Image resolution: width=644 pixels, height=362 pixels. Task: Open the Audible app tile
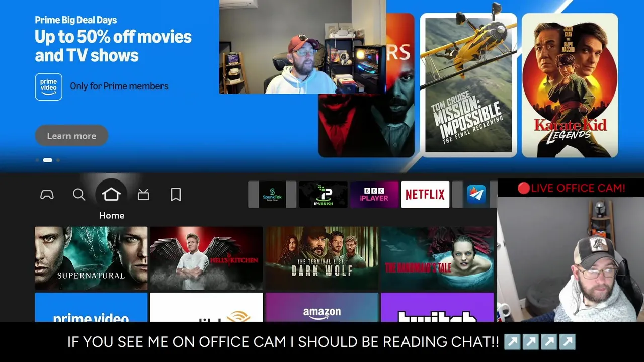pos(206,307)
